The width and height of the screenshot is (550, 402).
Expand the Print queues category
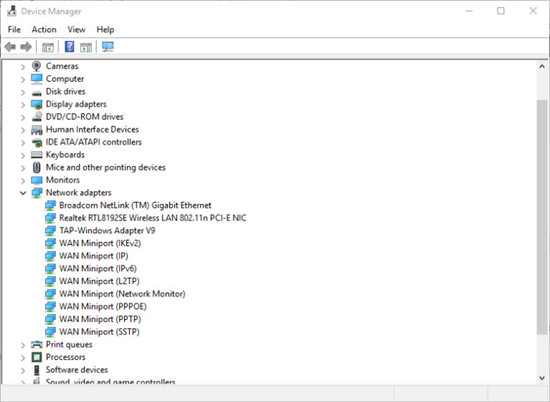tap(23, 345)
